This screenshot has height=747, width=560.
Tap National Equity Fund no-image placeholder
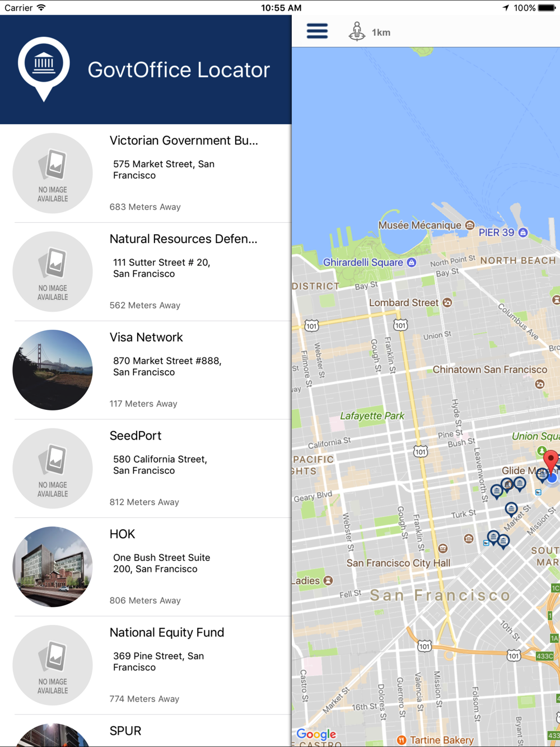53,665
